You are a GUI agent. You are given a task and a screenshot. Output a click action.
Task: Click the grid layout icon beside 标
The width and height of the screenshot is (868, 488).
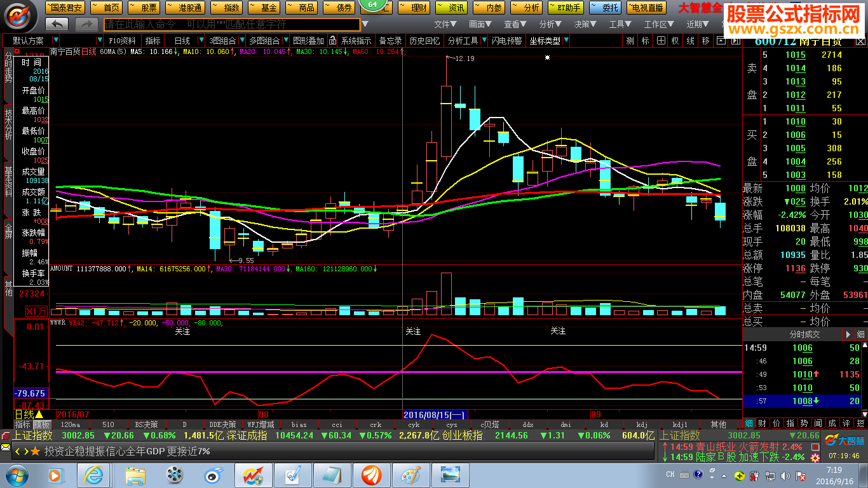661,41
